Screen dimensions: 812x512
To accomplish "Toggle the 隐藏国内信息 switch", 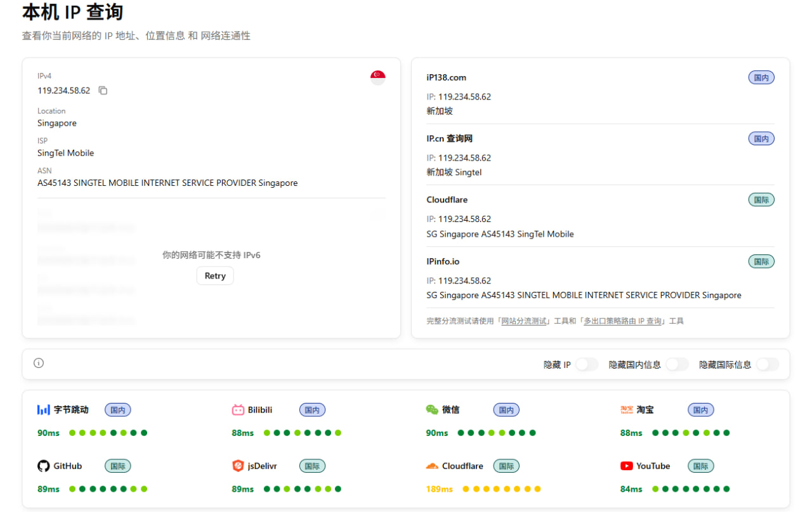I will (677, 364).
